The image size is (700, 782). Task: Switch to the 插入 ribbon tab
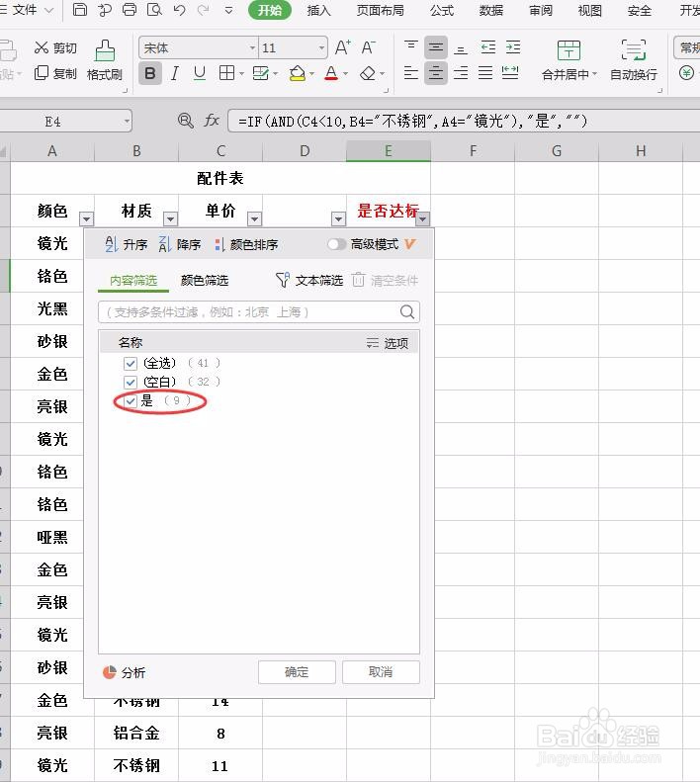(x=318, y=10)
